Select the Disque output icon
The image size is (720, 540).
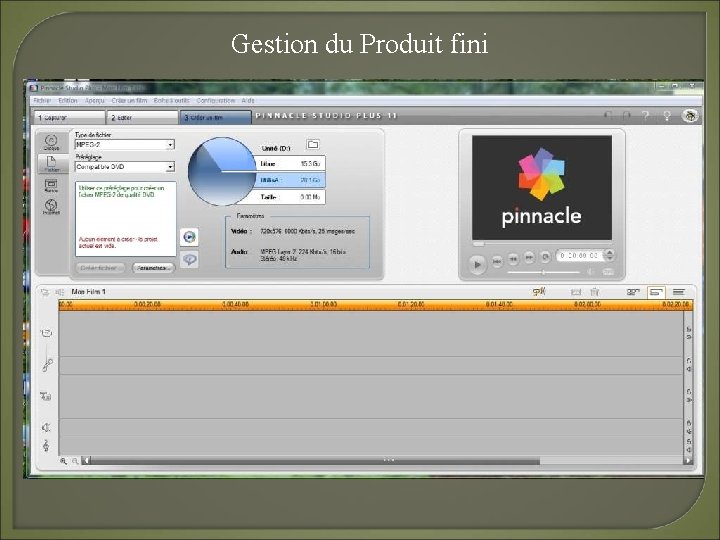[x=51, y=142]
